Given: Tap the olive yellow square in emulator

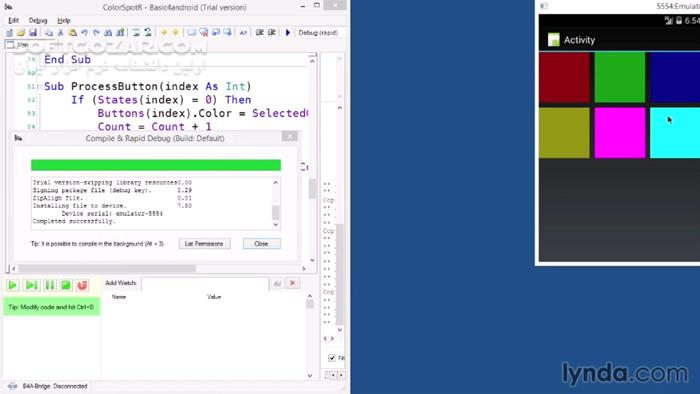Looking at the screenshot, I should click(x=564, y=133).
